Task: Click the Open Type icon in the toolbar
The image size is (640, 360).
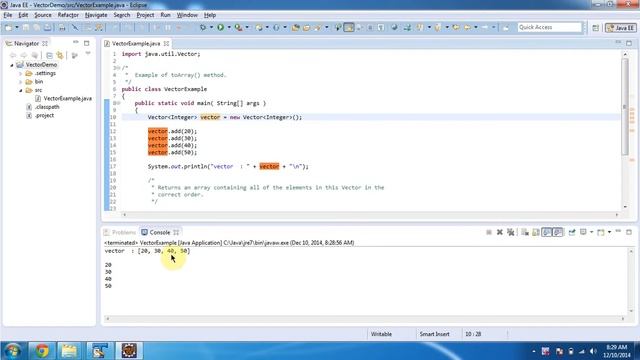Action: pyautogui.click(x=296, y=27)
